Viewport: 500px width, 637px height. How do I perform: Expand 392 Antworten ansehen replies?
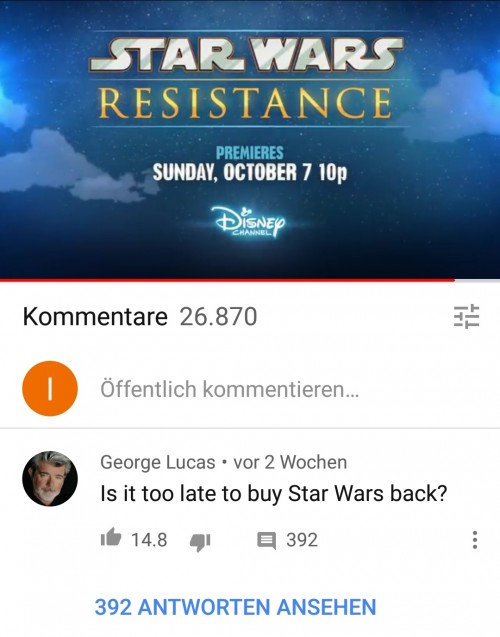coord(235,607)
